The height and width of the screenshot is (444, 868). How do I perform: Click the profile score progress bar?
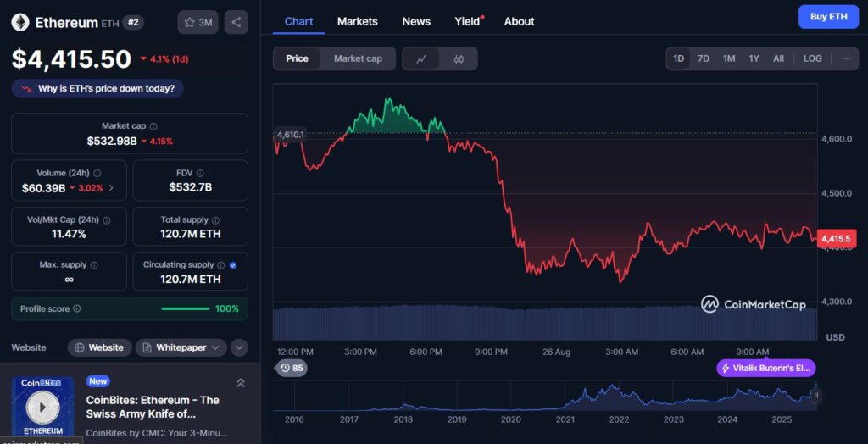tap(186, 308)
